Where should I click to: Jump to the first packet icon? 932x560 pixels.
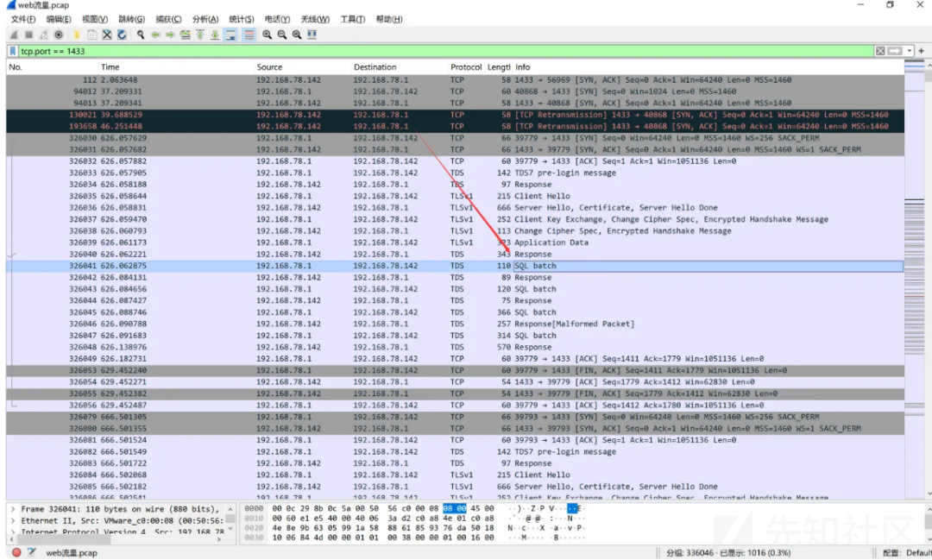click(x=200, y=35)
